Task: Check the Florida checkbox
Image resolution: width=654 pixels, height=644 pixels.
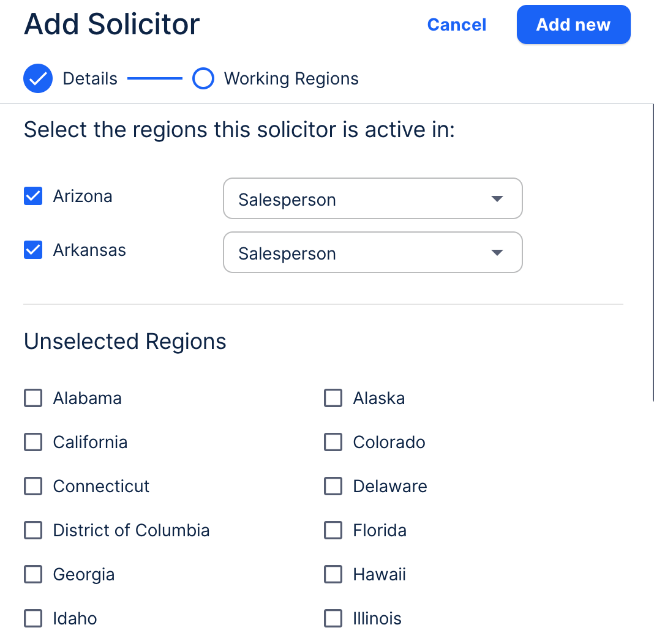Action: click(333, 530)
